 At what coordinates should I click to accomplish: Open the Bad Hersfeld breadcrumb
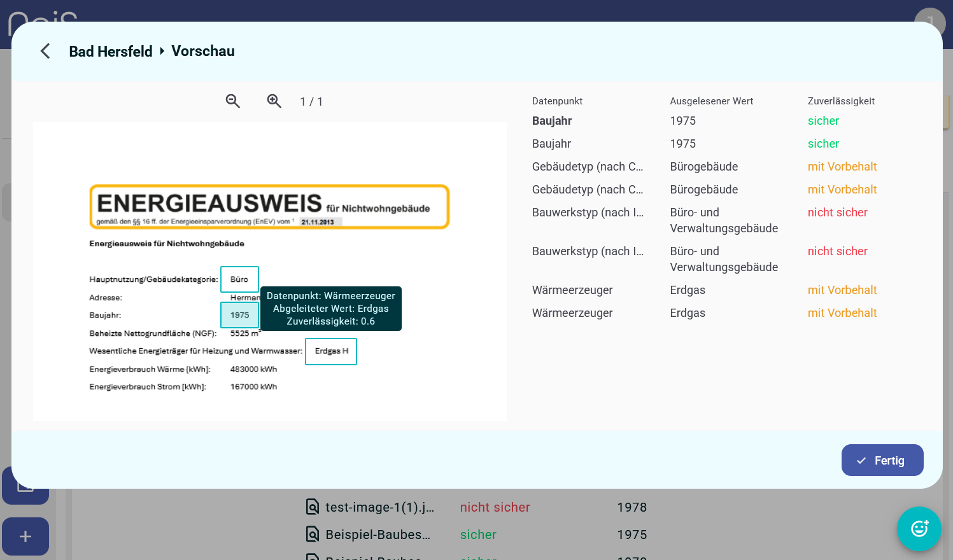pyautogui.click(x=111, y=52)
